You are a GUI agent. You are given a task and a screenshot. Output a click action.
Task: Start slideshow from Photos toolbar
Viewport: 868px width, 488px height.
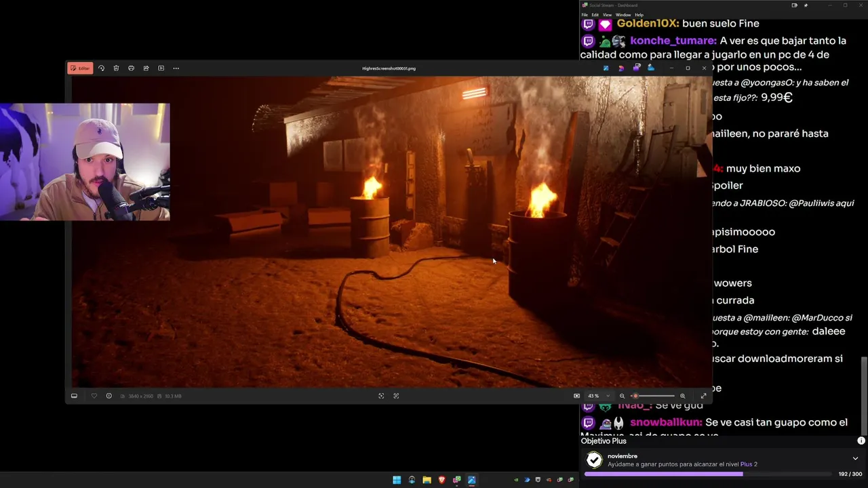(x=161, y=68)
